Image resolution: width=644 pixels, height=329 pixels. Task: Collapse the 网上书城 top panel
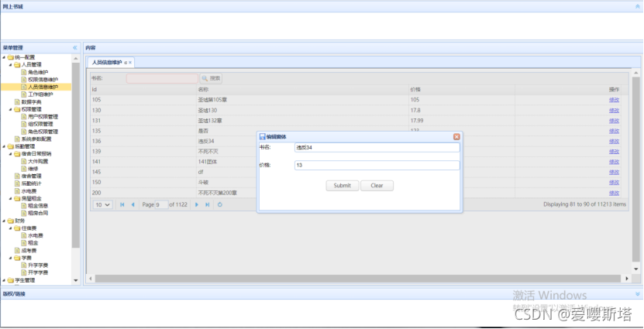pos(638,6)
